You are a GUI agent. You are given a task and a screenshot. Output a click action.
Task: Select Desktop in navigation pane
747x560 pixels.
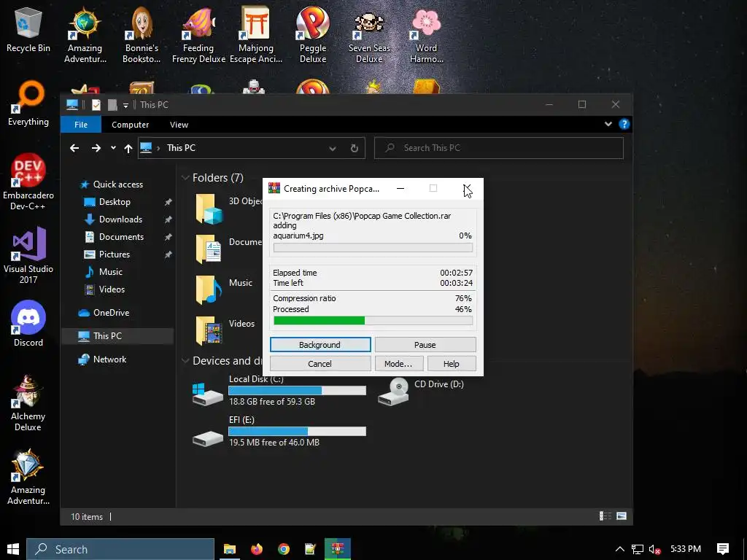click(x=115, y=202)
